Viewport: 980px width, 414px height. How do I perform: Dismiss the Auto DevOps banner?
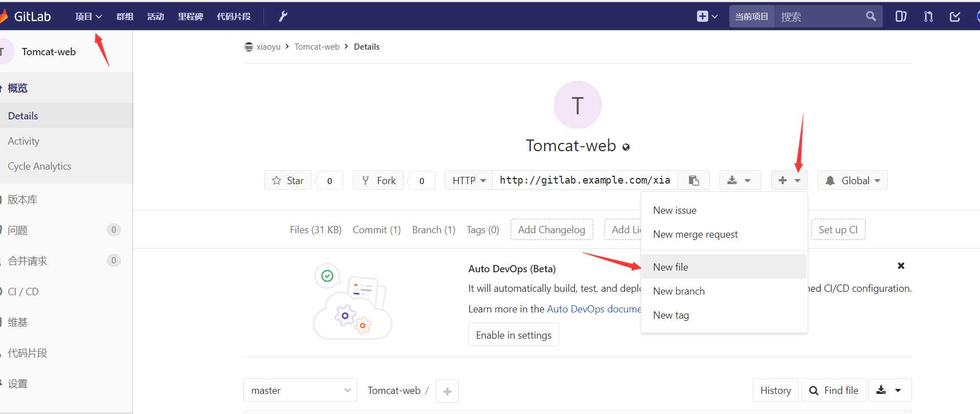(x=901, y=266)
